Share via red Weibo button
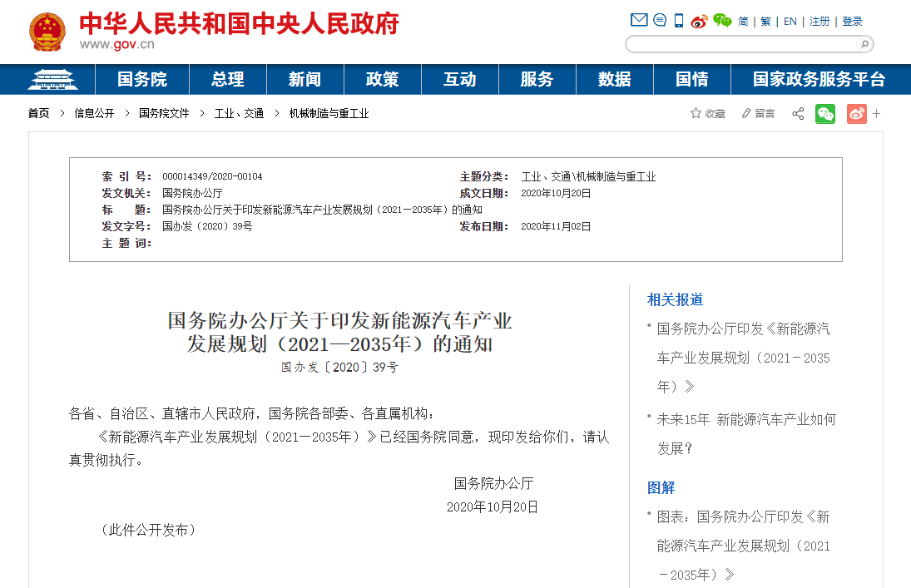Screen dimensions: 911x588 pyautogui.click(x=856, y=114)
